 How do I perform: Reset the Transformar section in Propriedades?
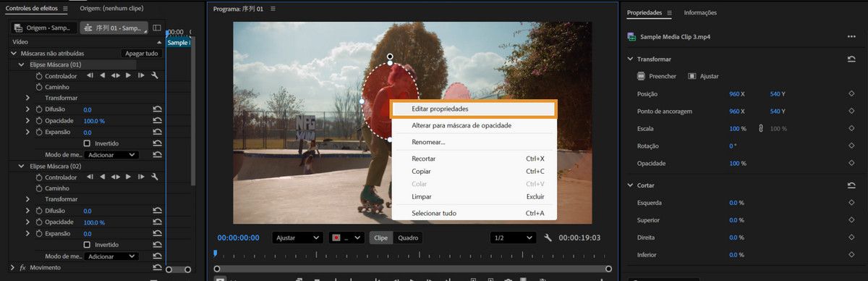(851, 59)
